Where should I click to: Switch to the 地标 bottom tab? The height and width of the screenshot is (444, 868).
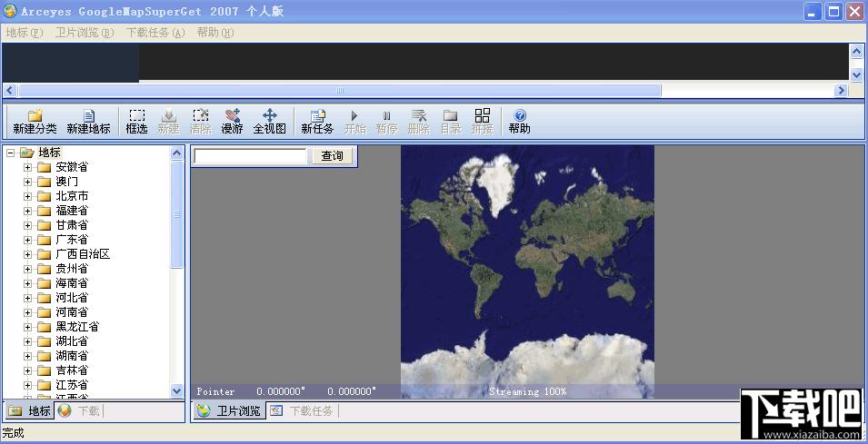coord(29,410)
